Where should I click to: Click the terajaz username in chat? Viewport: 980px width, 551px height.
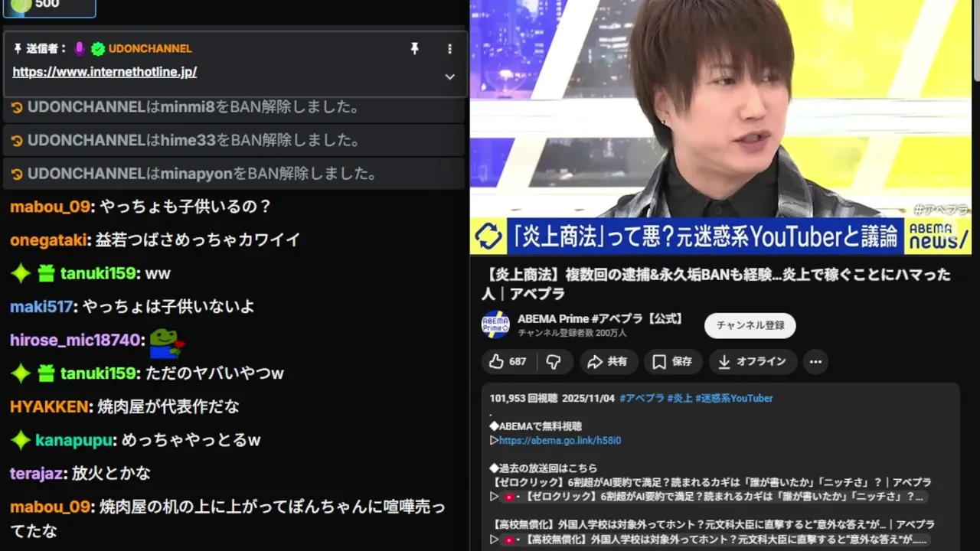pyautogui.click(x=37, y=474)
